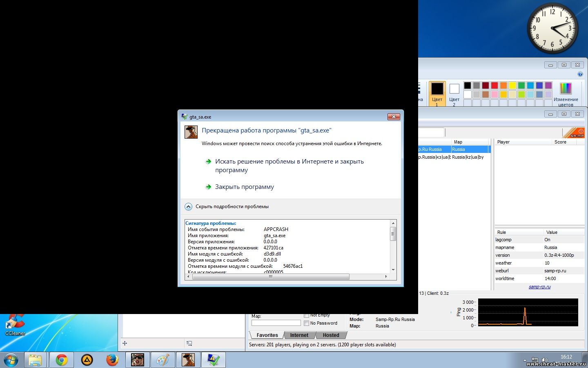
Task: Click the selection size icon in Paint status bar
Action: (x=189, y=343)
